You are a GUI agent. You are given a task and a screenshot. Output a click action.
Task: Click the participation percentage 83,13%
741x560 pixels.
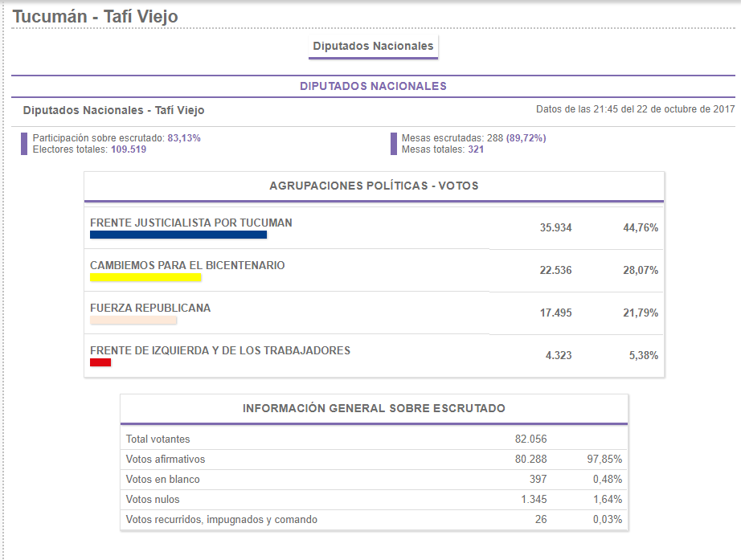click(184, 138)
